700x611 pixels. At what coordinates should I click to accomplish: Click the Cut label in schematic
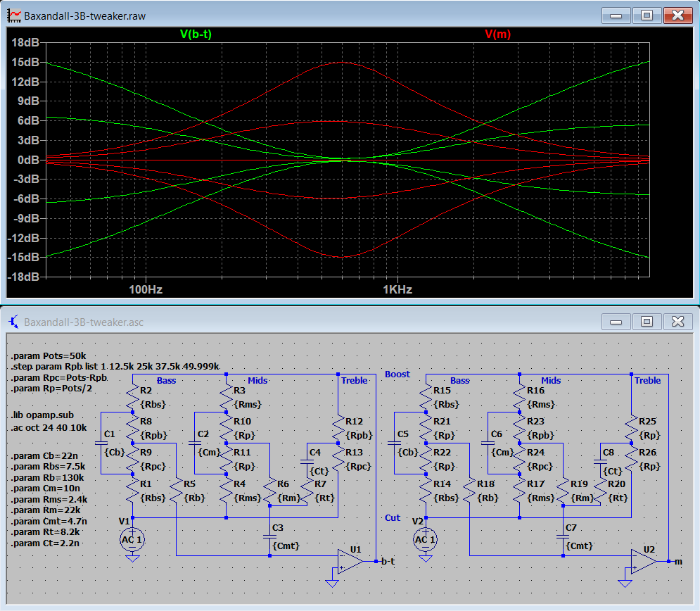(393, 517)
